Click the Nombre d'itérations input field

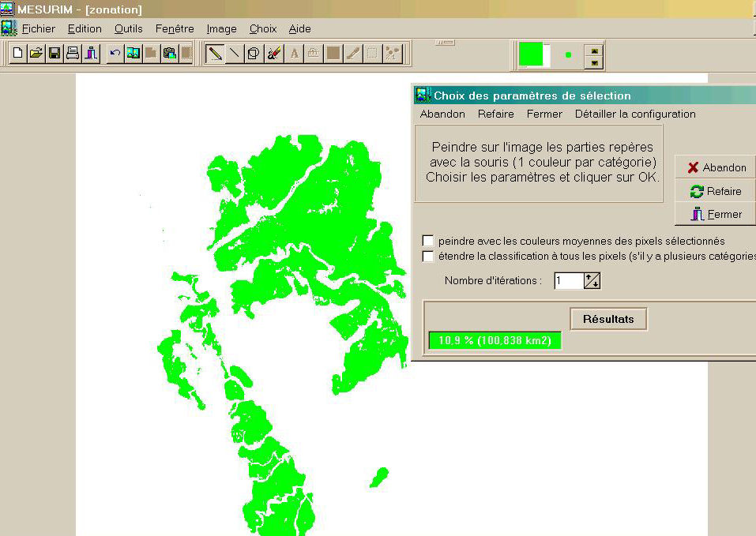568,281
